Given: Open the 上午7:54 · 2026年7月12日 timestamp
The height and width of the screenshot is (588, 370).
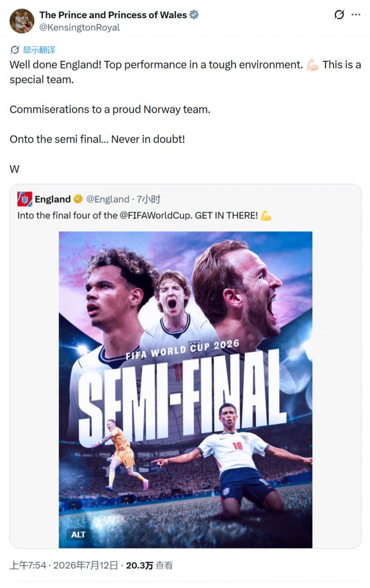Looking at the screenshot, I should coord(64,565).
